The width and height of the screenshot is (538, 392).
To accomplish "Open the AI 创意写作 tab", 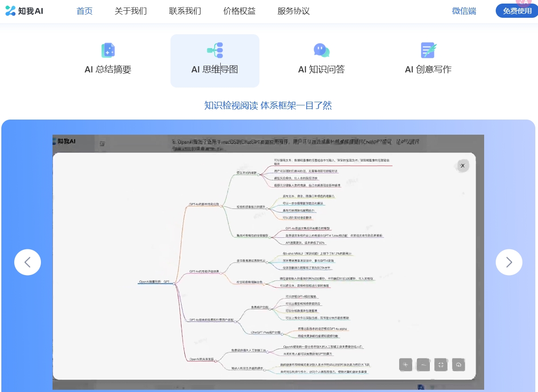I will click(x=429, y=61).
